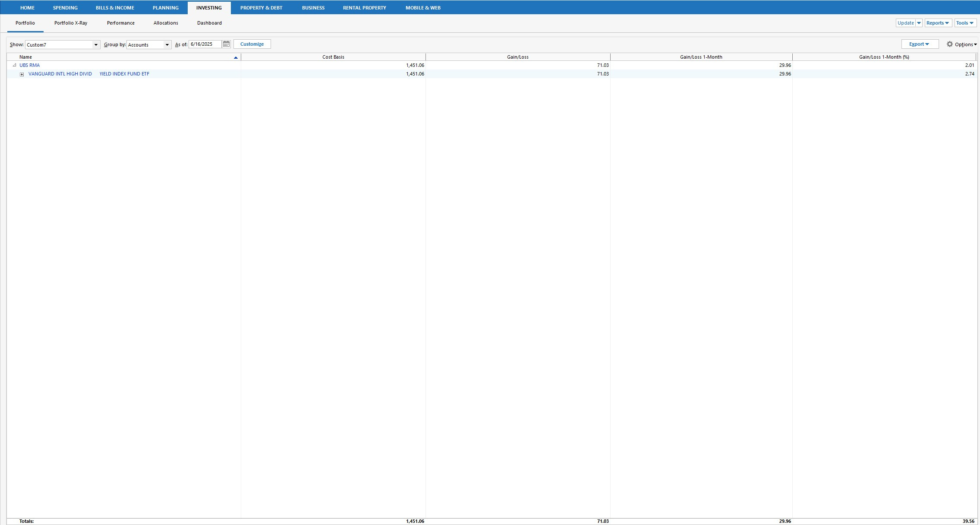Image resolution: width=980 pixels, height=525 pixels.
Task: Go to the BILLS & INCOME tab
Action: point(115,8)
